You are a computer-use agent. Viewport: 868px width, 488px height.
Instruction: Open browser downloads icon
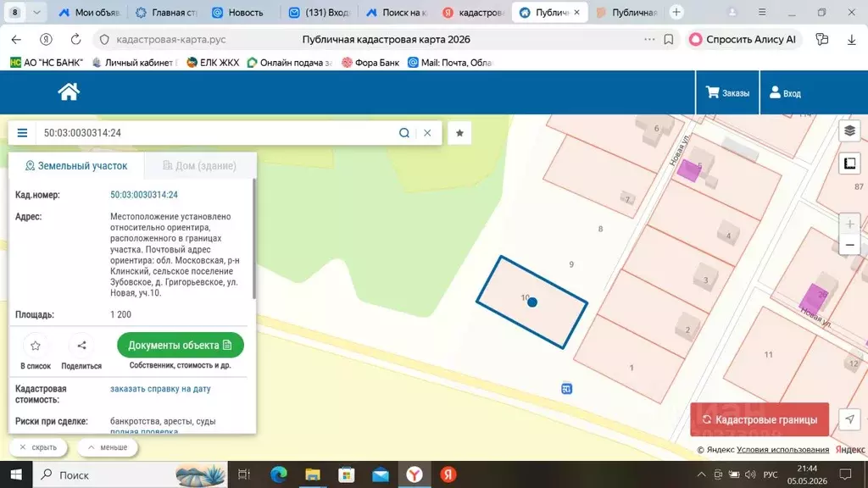click(851, 39)
